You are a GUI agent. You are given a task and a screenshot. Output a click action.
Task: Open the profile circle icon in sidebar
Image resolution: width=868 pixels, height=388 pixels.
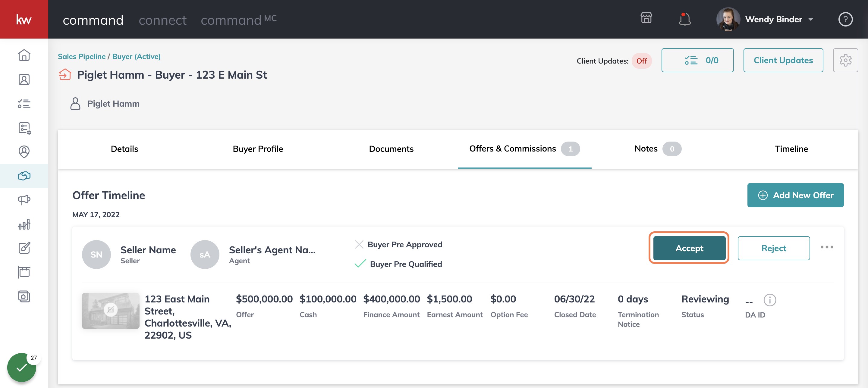24,152
